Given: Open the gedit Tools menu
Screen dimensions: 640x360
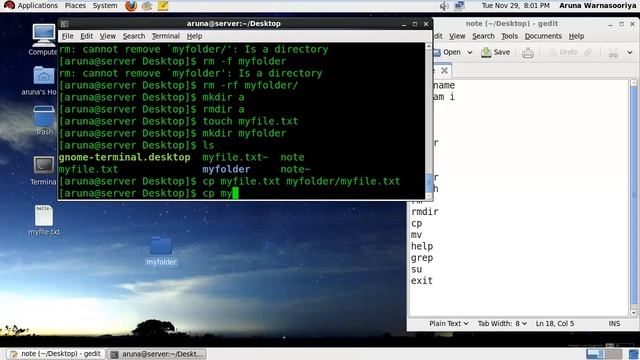Looking at the screenshot, I should (x=509, y=36).
